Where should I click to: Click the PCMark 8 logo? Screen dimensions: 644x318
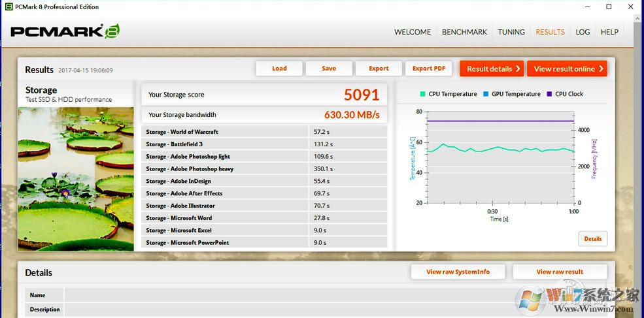click(65, 31)
